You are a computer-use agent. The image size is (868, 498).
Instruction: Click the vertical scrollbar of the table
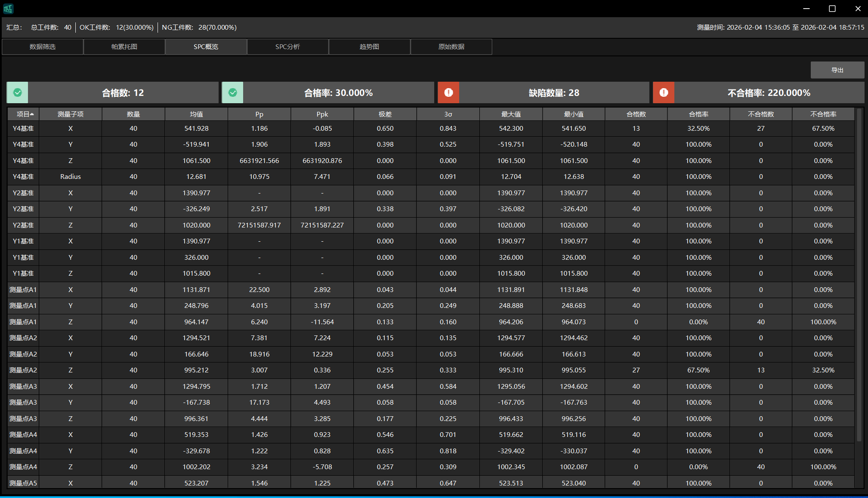pyautogui.click(x=859, y=275)
